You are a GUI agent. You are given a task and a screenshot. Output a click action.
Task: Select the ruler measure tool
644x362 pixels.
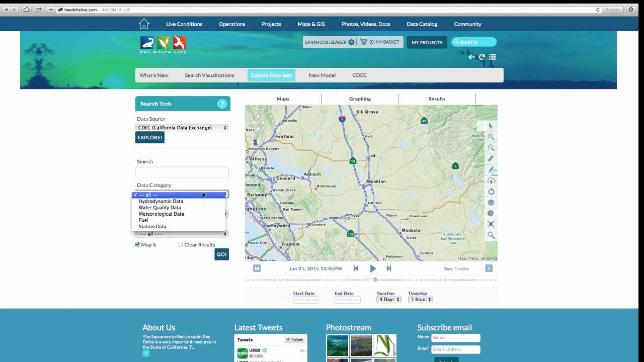click(x=491, y=159)
